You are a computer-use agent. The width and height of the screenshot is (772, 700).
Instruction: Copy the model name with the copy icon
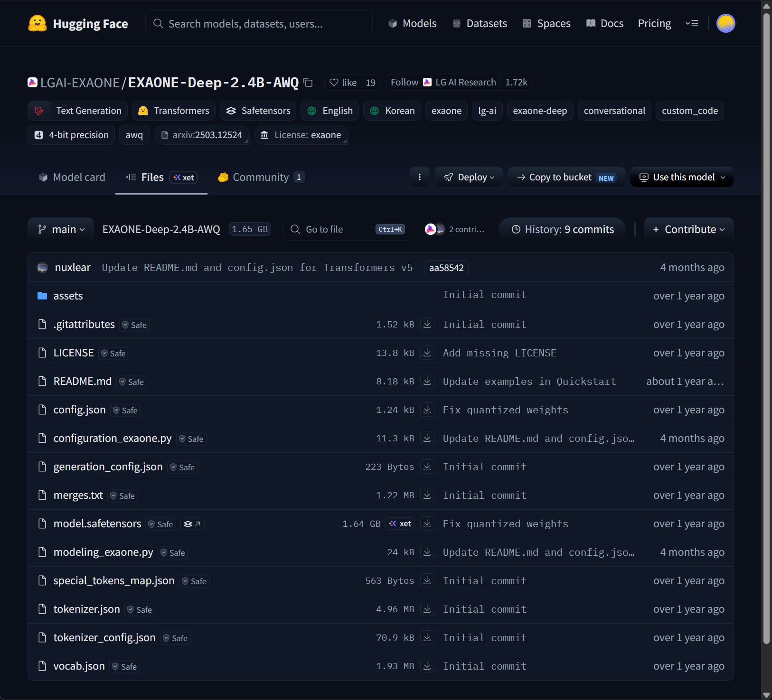(308, 83)
